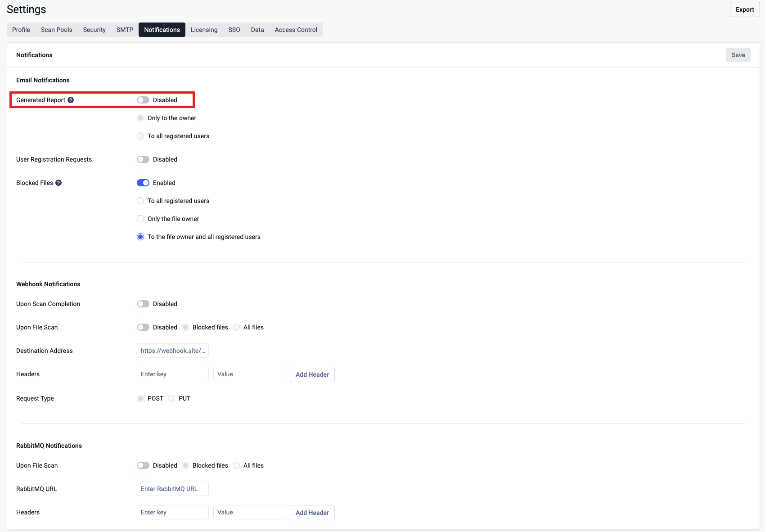Viewport: 765px width, 532px height.
Task: Select 'To all registered users' under Blocked Files
Action: [x=140, y=201]
